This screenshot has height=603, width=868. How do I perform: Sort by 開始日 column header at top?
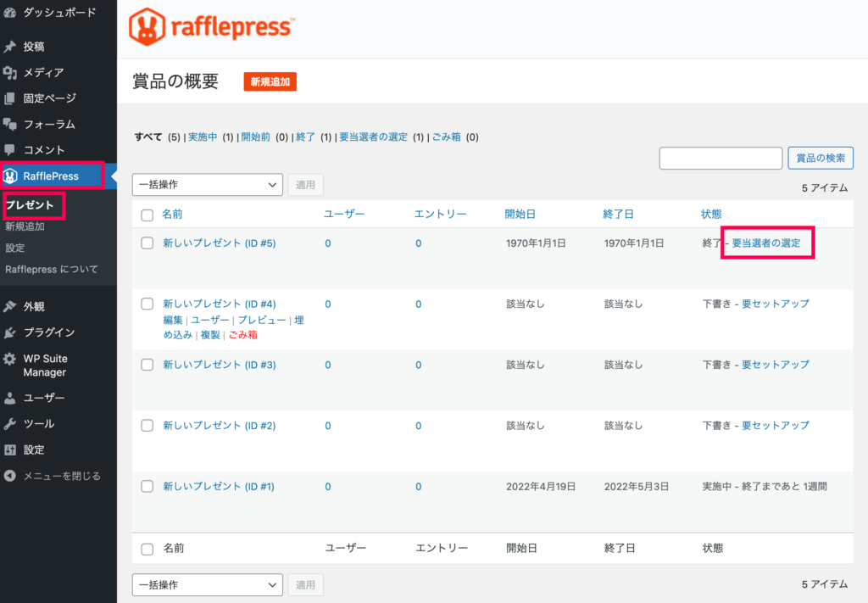point(520,215)
